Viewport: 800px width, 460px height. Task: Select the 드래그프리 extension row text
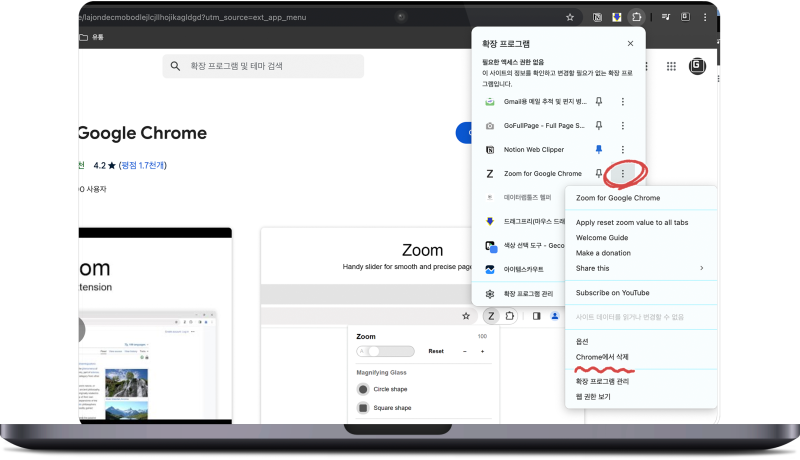pos(534,221)
